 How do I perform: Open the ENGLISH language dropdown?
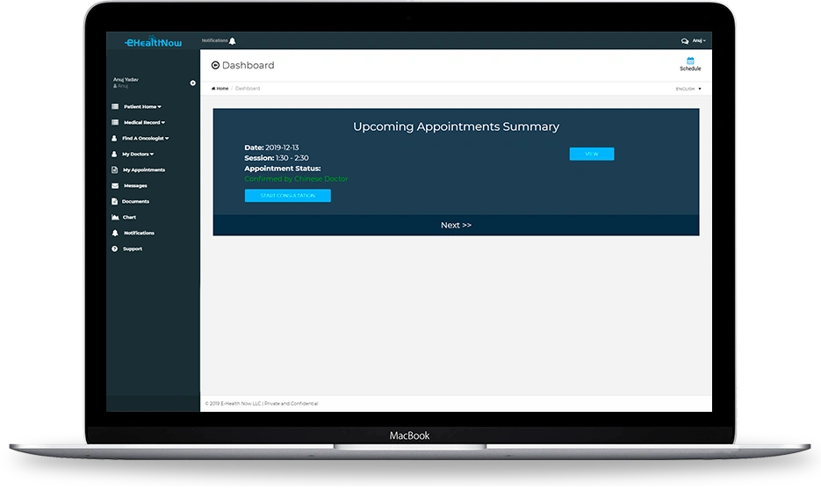point(688,89)
